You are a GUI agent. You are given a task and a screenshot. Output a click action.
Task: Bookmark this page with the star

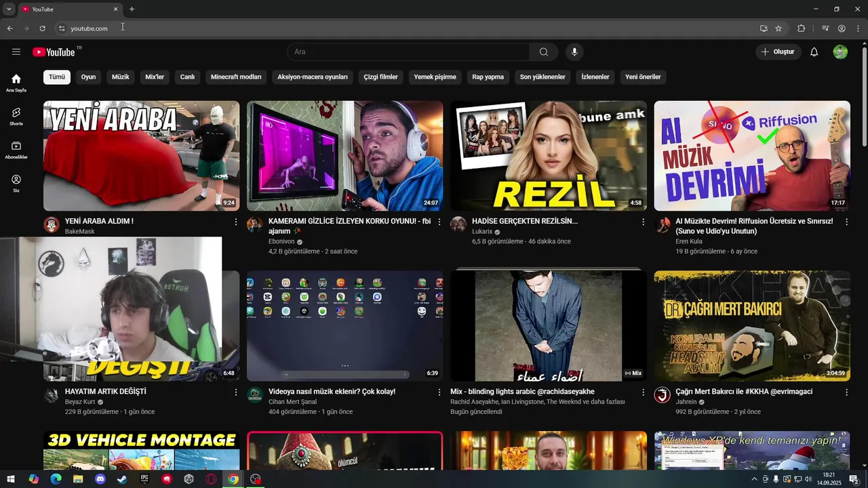pos(778,28)
